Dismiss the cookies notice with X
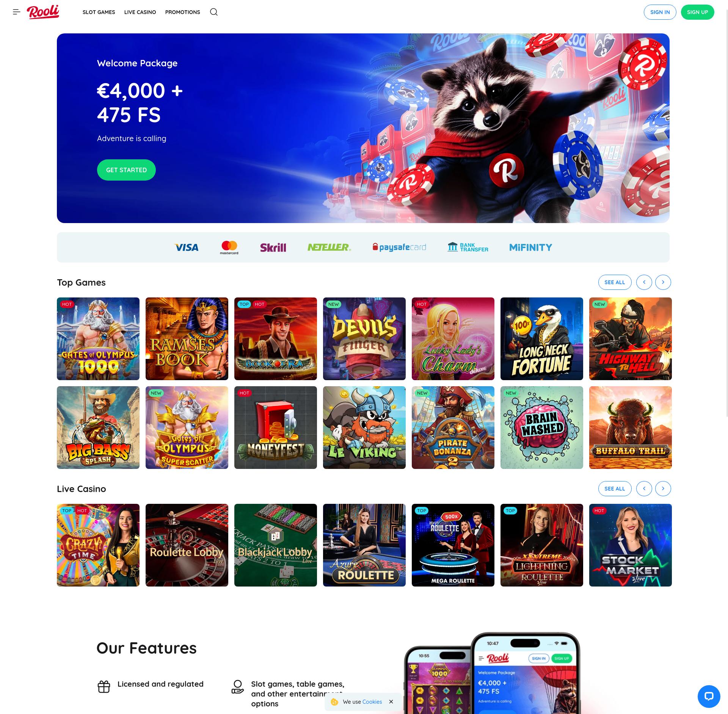 pyautogui.click(x=391, y=701)
